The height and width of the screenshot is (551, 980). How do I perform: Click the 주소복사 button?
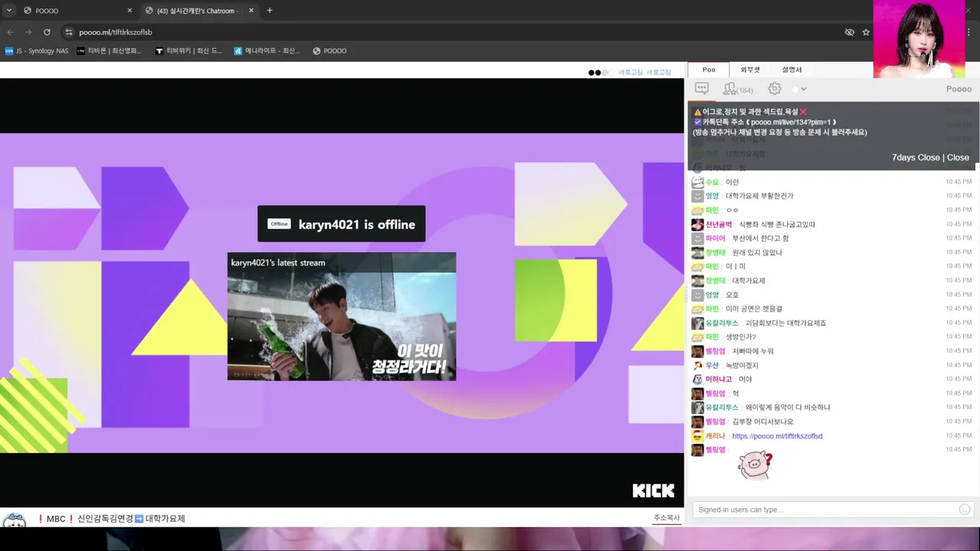pos(666,518)
